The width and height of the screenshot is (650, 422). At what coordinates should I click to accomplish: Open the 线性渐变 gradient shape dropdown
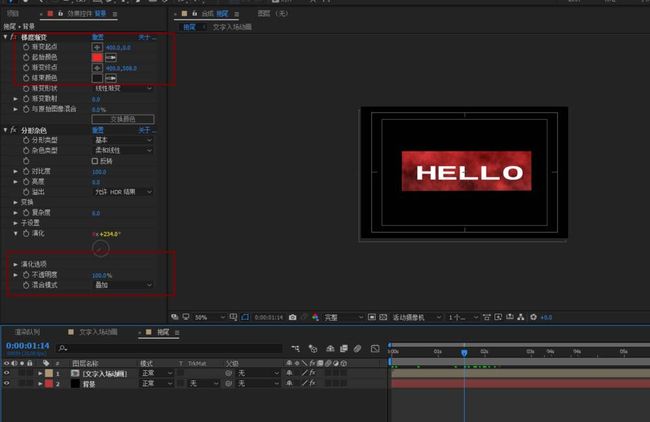(123, 88)
